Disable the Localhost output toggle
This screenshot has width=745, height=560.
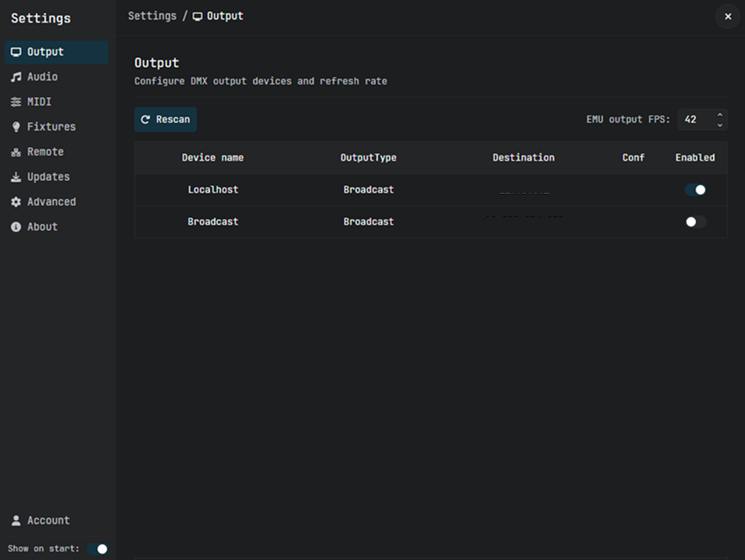click(695, 190)
